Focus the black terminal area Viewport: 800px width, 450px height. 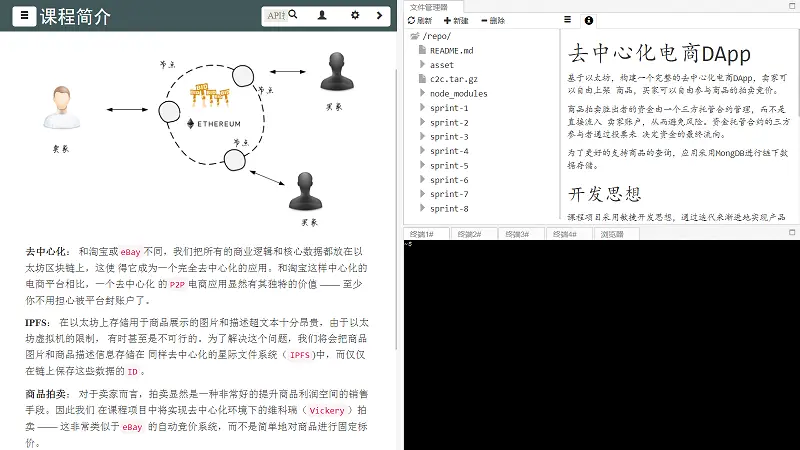[x=602, y=344]
